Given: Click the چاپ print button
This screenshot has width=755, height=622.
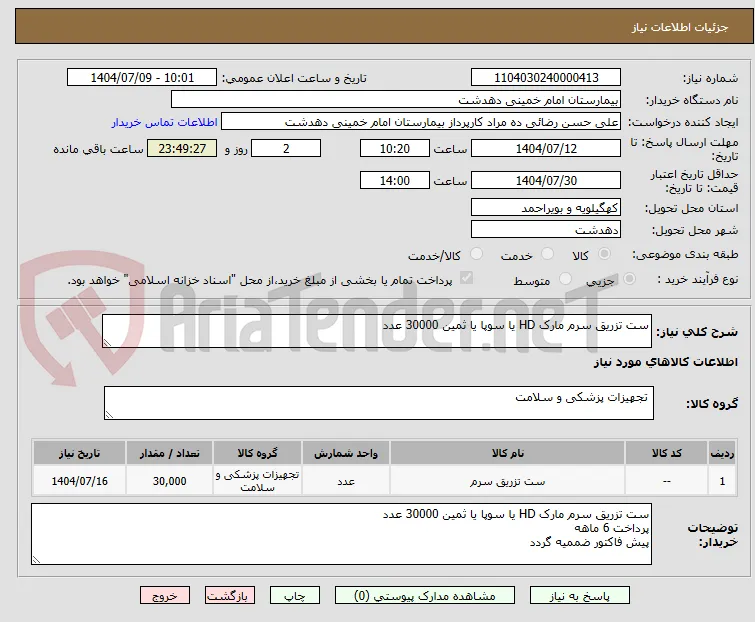Looking at the screenshot, I should click(x=295, y=596).
